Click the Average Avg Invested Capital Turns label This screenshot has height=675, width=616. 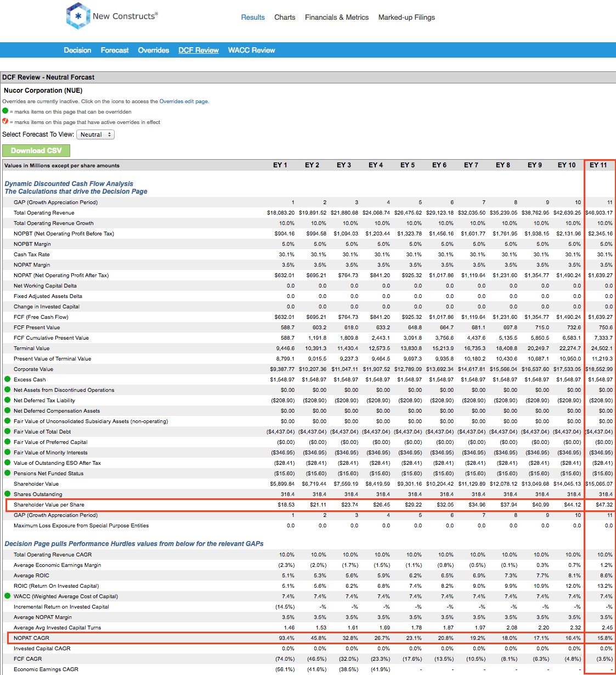pos(58,627)
